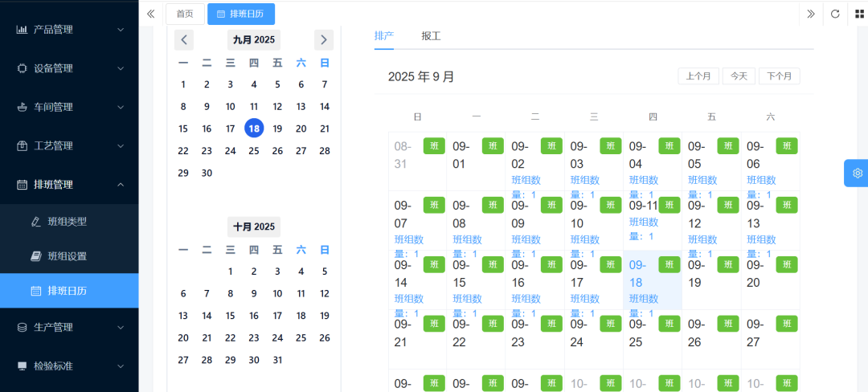The width and height of the screenshot is (868, 392).
Task: Open the floating settings gear button
Action: (x=857, y=174)
